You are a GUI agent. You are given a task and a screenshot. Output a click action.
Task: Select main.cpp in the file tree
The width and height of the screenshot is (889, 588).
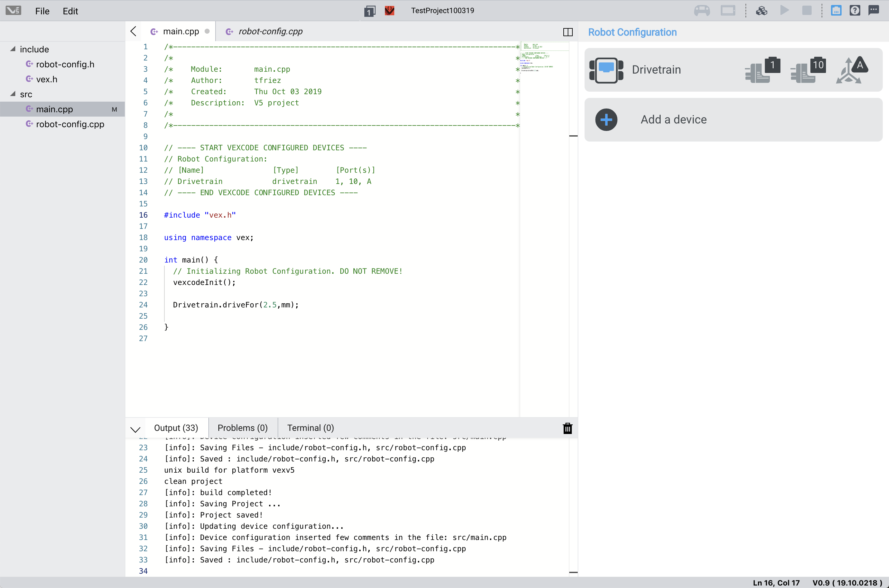pyautogui.click(x=62, y=109)
